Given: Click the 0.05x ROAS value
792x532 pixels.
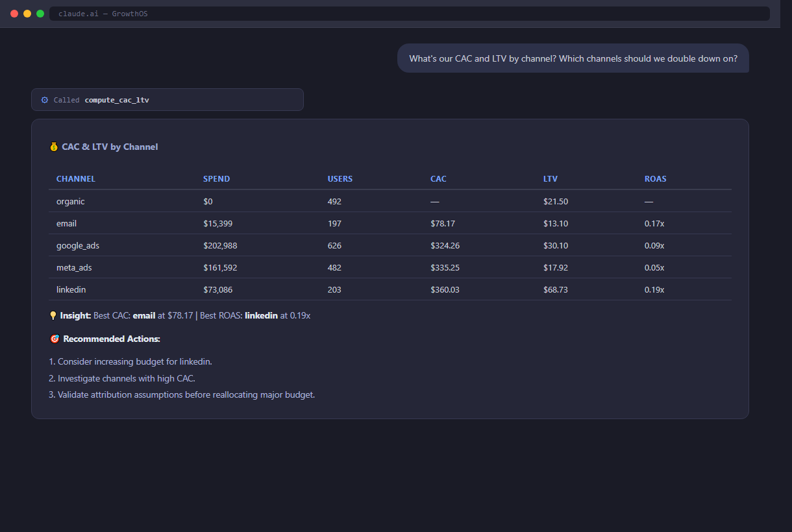Looking at the screenshot, I should (654, 267).
